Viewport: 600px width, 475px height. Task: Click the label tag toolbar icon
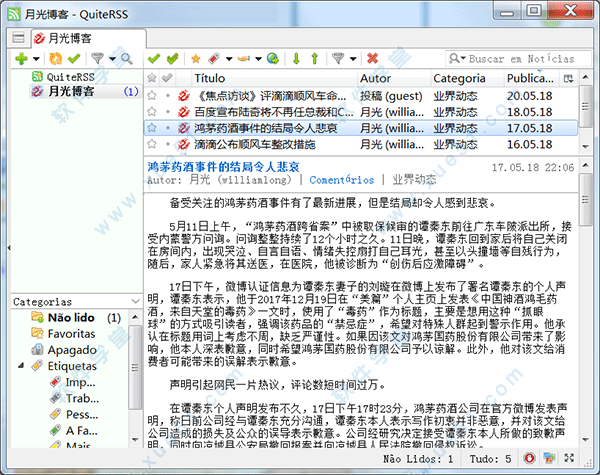(x=214, y=59)
